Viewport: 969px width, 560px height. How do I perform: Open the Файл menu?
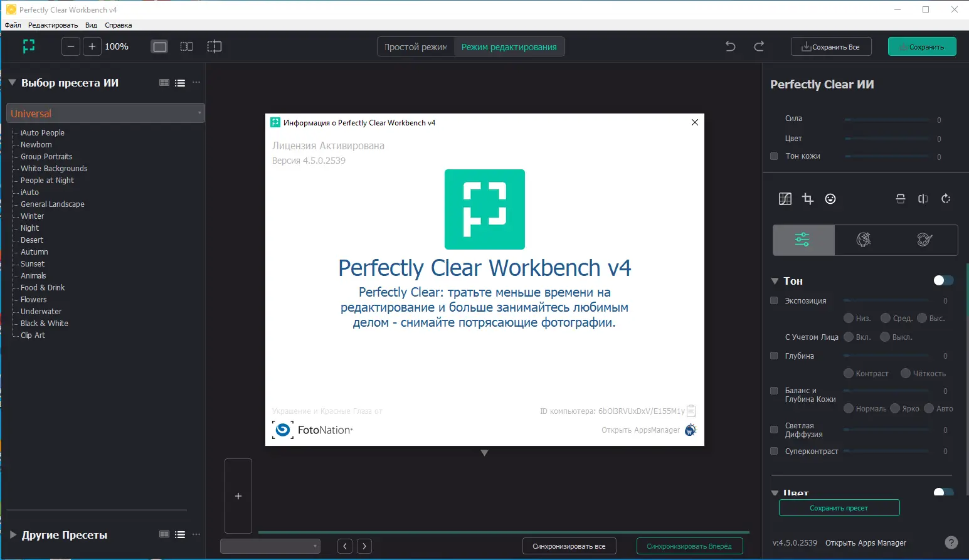[x=12, y=25]
